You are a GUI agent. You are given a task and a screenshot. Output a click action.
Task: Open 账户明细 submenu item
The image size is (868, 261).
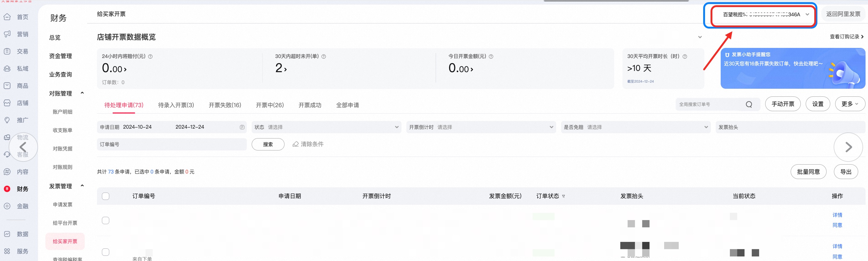[x=63, y=112]
